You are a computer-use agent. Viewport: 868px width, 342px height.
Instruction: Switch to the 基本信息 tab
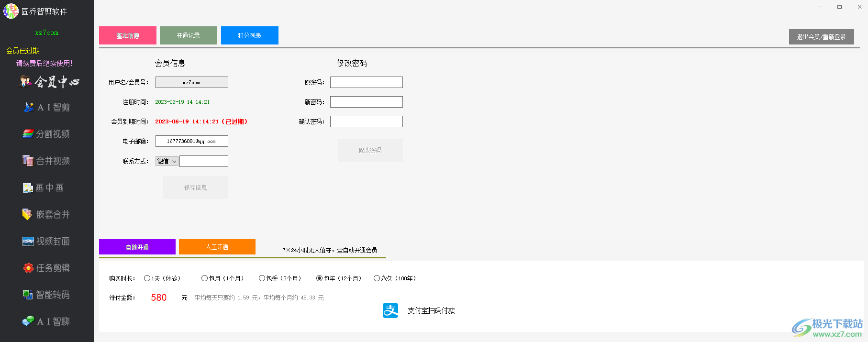pos(128,35)
